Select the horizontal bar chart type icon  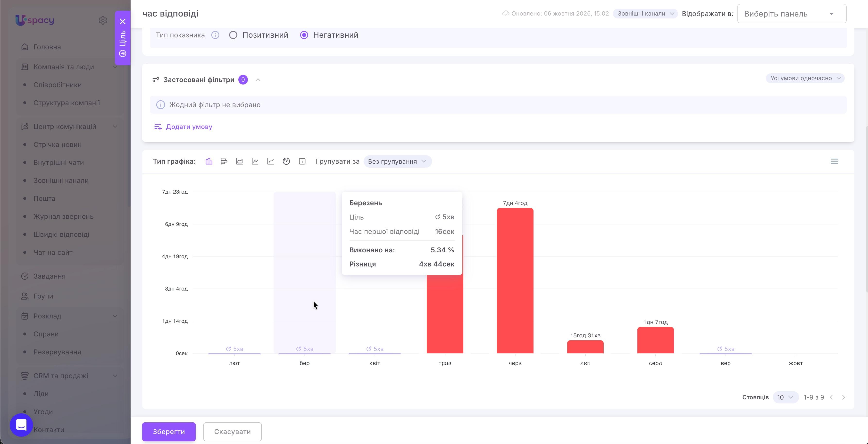224,162
